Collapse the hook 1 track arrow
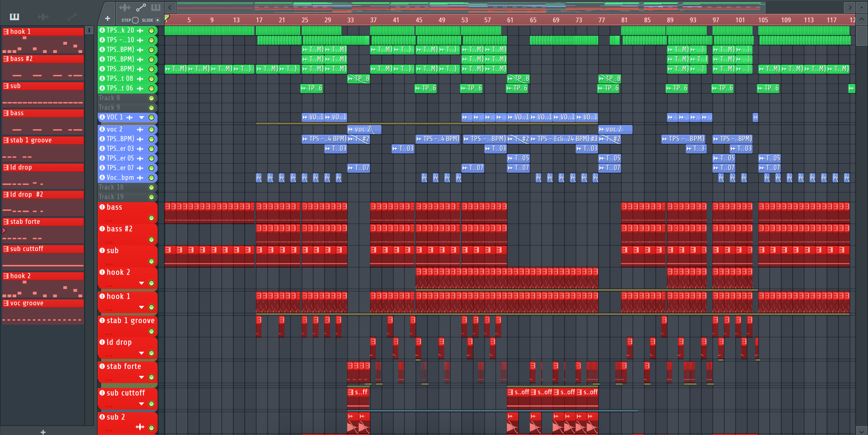Viewport: 868px width, 435px height. (142, 307)
